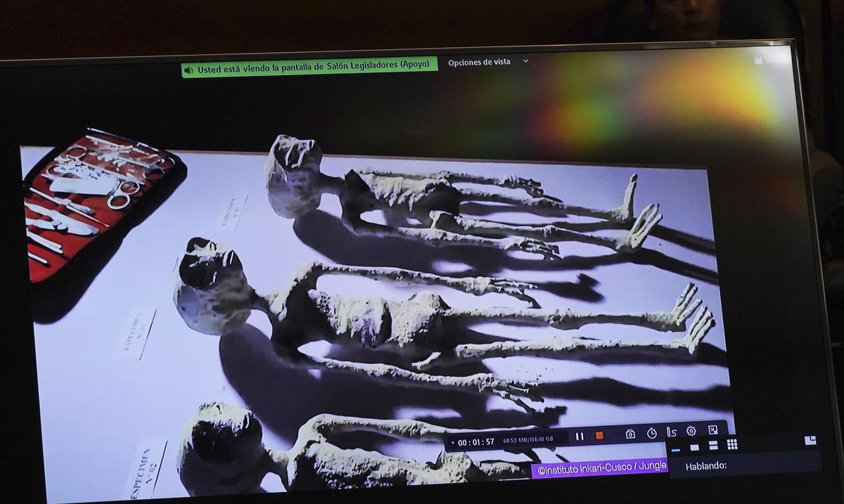Expand the Opciones de vista chevron

(525, 63)
